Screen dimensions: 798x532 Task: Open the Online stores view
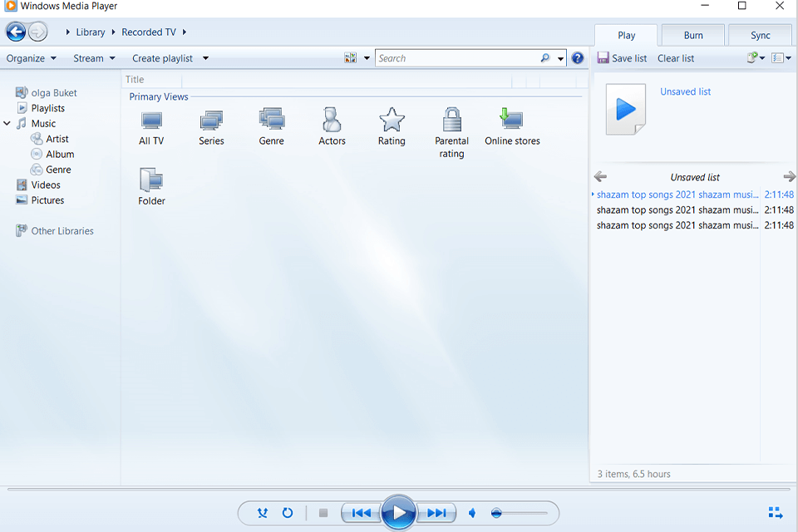[x=512, y=126]
